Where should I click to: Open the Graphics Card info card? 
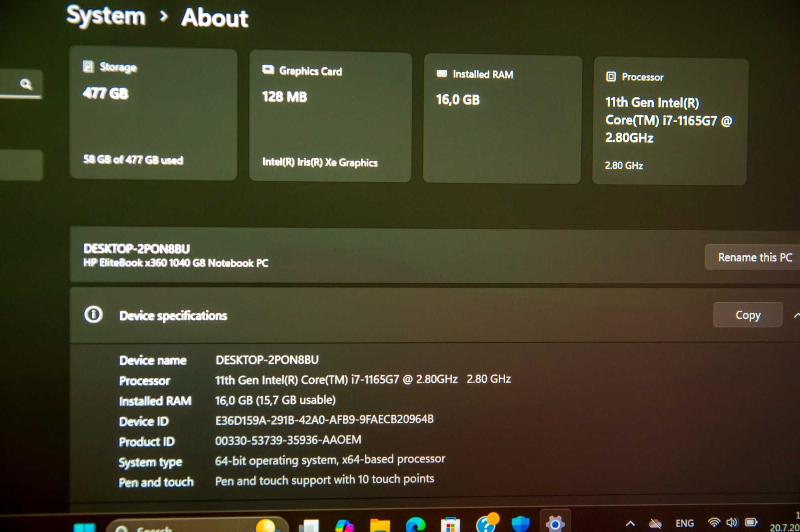click(330, 117)
